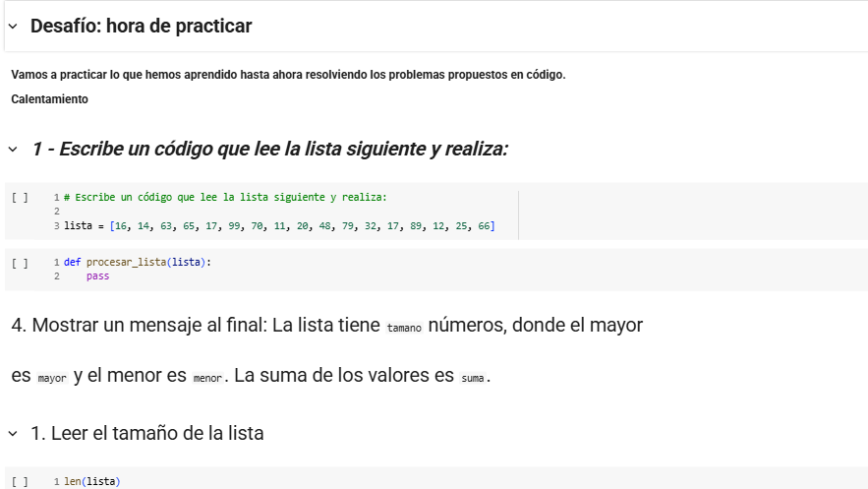Collapse the "1. Leer el tamaño" section

(x=12, y=433)
